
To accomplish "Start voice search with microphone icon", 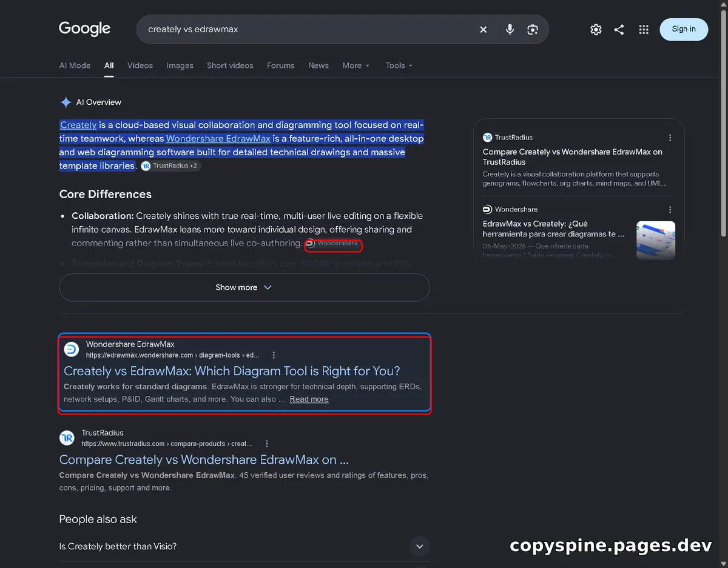I will [510, 29].
